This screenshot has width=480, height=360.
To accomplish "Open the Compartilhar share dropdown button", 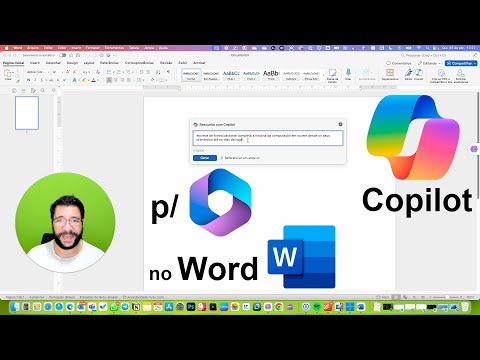I will [x=461, y=63].
